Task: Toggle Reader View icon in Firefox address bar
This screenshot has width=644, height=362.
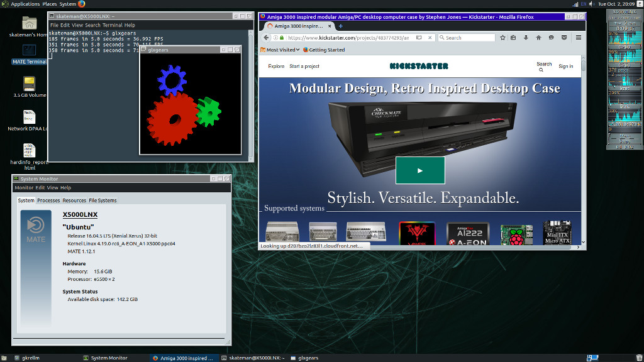Action: pos(419,37)
